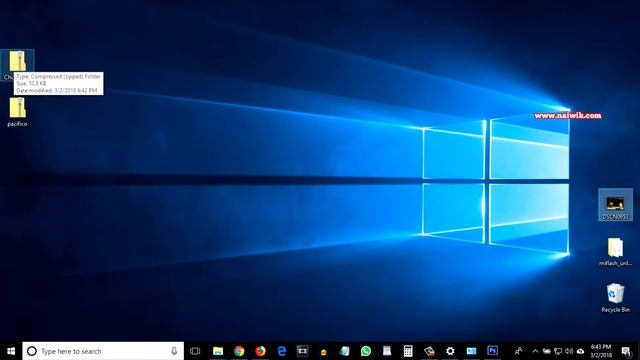Open the clock showing 6:43 PM

[x=601, y=351]
